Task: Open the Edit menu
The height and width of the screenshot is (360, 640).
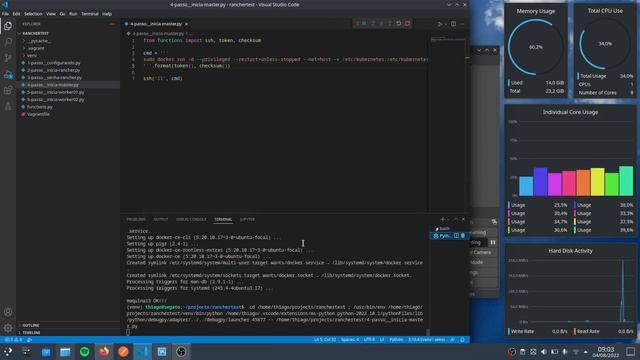Action: click(16, 14)
